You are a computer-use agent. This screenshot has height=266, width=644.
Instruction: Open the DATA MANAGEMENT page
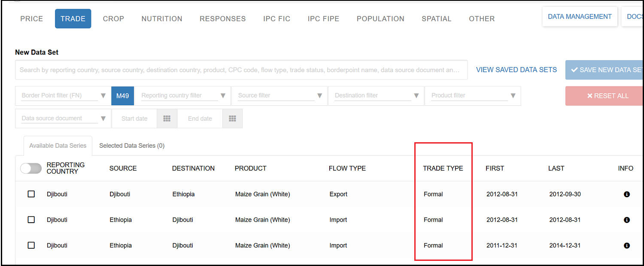point(580,17)
